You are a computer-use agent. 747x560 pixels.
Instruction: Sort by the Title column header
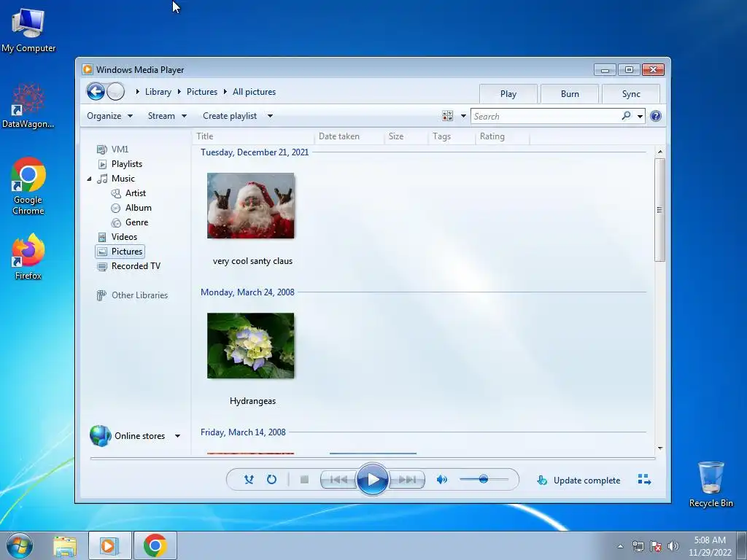(253, 136)
